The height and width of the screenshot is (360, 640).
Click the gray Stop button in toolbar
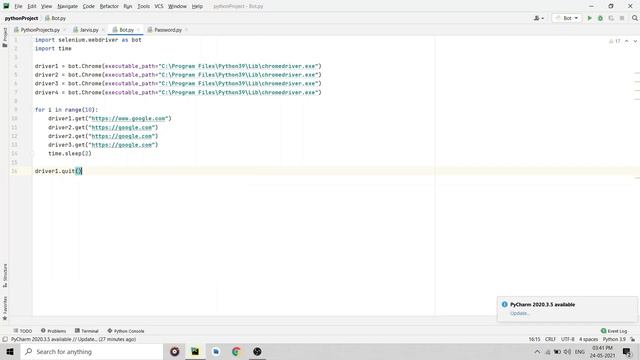click(622, 18)
